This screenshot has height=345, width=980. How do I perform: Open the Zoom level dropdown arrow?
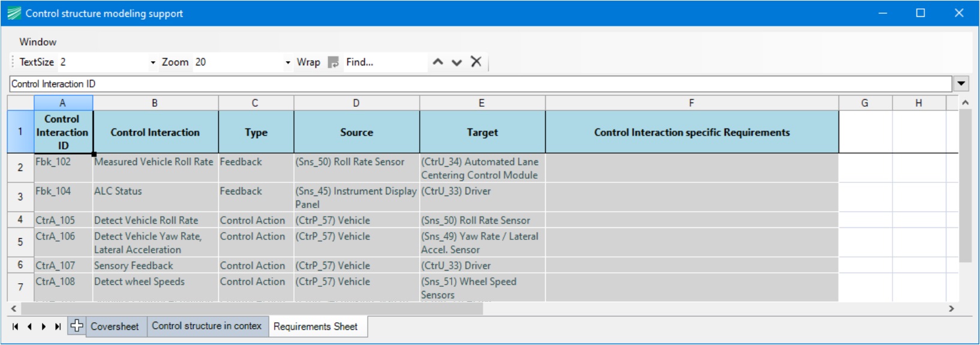(x=288, y=62)
